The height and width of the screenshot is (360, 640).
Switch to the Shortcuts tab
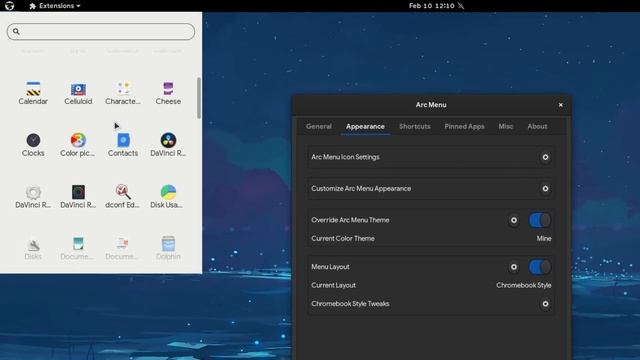point(415,127)
